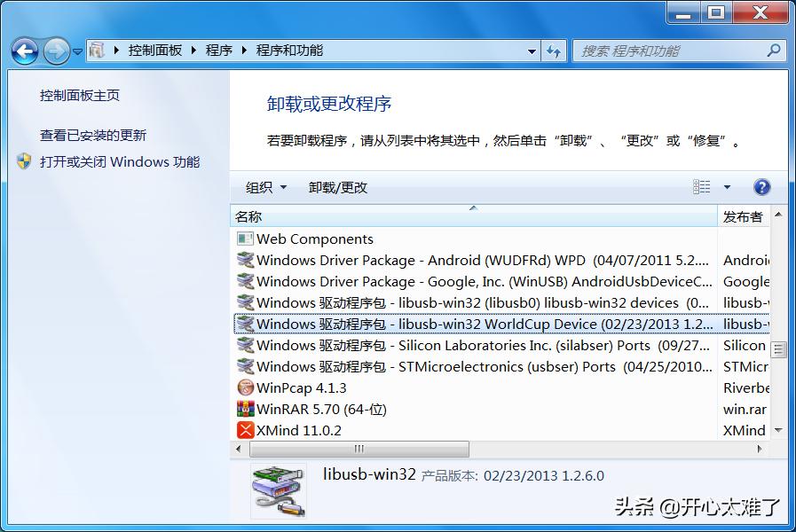The image size is (796, 532).
Task: Click the Web Components program icon
Action: coord(245,239)
